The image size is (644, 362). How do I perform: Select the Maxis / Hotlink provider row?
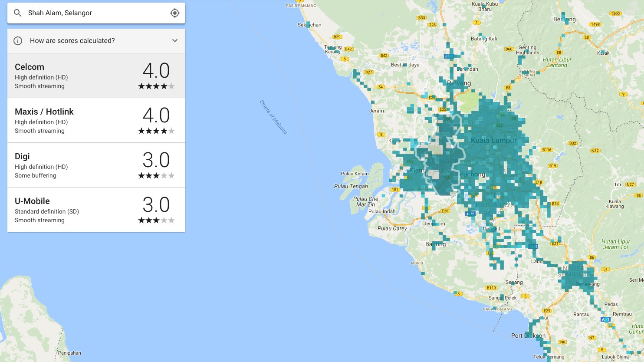pos(96,120)
